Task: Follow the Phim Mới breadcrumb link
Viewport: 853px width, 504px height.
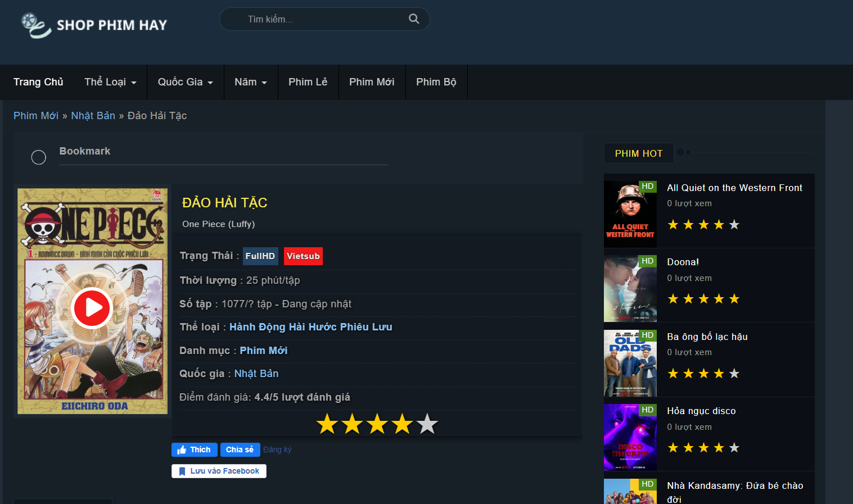Action: pos(36,116)
